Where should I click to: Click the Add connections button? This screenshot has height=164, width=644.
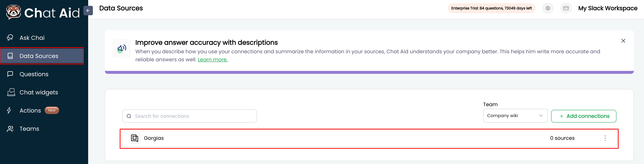click(x=583, y=116)
